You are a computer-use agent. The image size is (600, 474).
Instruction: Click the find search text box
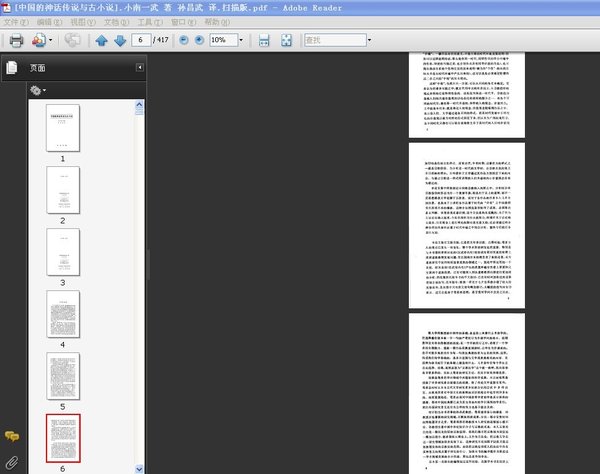tap(335, 40)
